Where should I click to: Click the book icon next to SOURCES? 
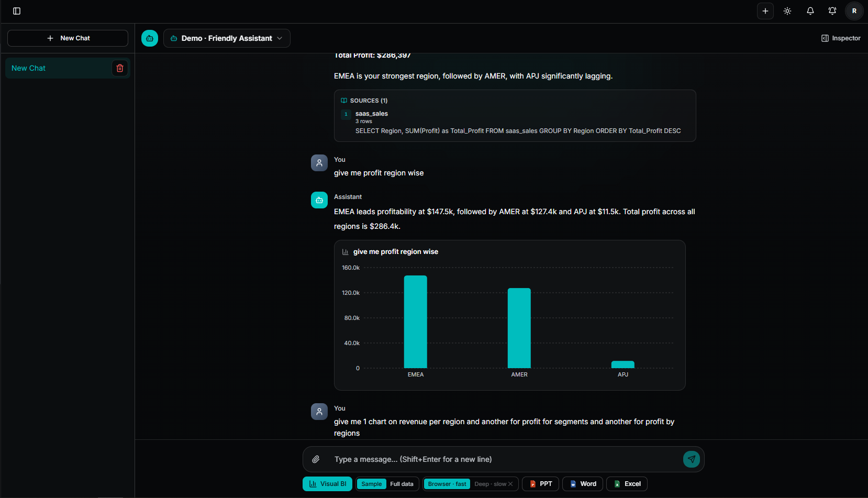pos(344,101)
